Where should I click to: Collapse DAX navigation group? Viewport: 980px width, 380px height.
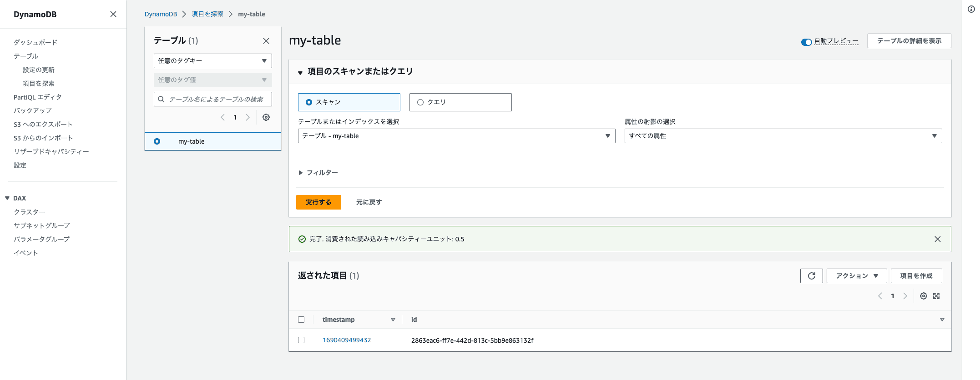click(x=7, y=198)
